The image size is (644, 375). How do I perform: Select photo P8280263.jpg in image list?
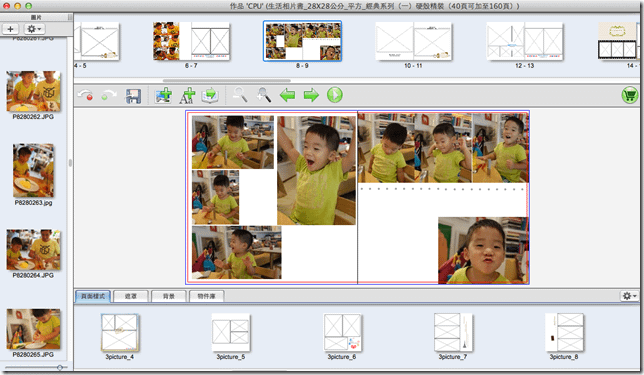pos(33,170)
